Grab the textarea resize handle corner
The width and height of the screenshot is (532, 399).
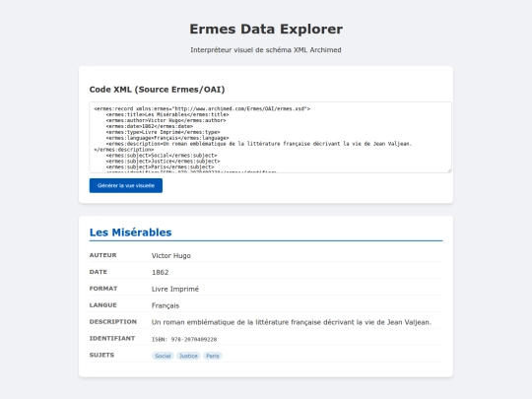[449, 170]
